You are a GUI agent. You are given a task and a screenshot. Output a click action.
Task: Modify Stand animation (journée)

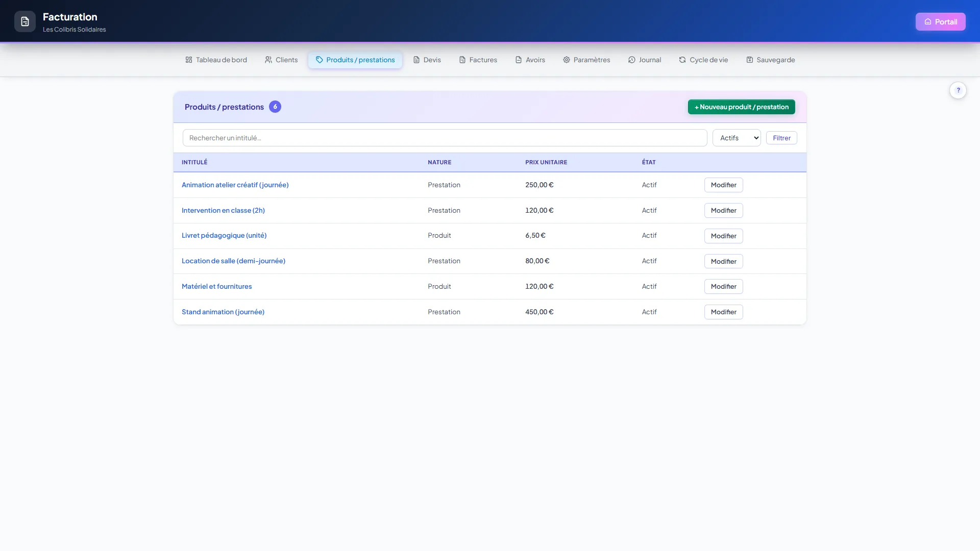pyautogui.click(x=723, y=312)
